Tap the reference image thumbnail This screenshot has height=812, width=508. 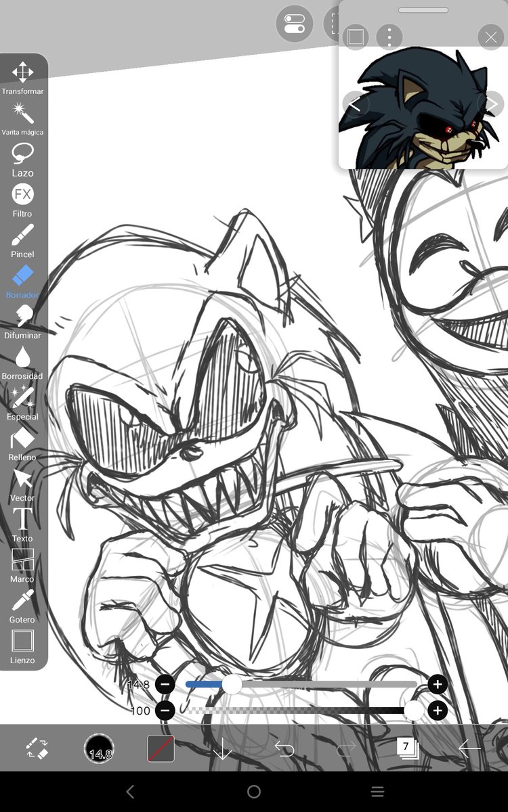click(x=423, y=107)
